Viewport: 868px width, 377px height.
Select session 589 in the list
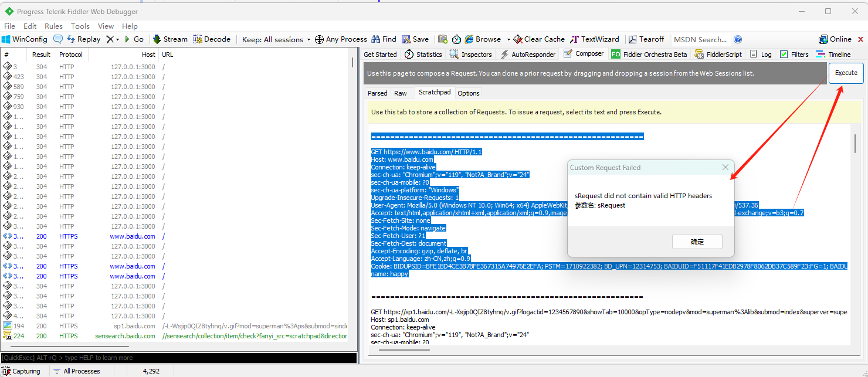[175, 87]
